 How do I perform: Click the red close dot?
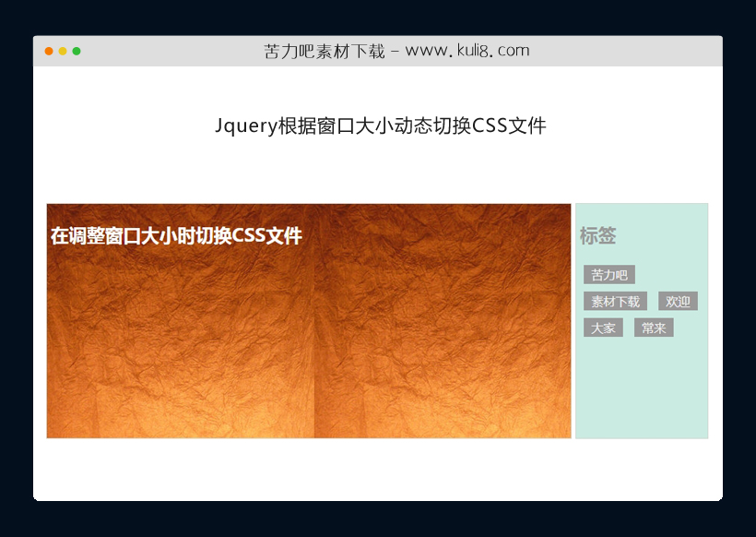pos(47,51)
